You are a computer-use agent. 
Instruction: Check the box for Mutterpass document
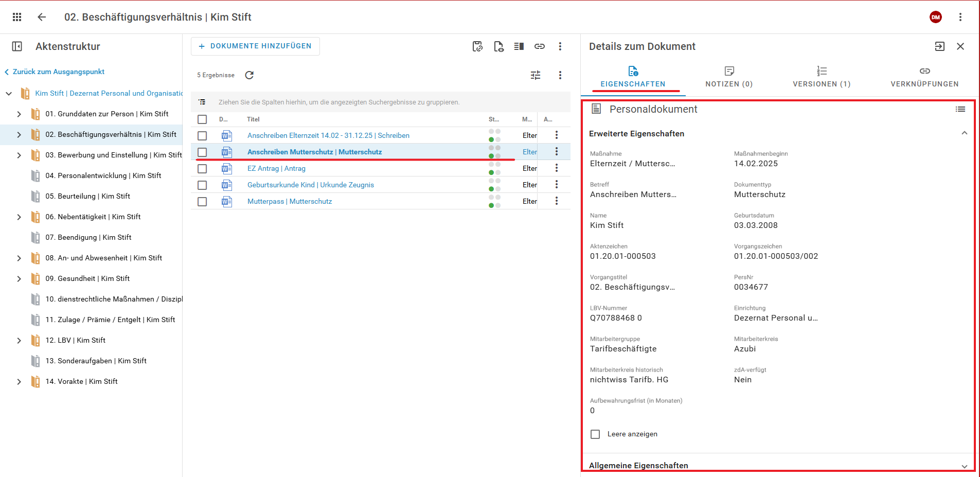tap(202, 202)
